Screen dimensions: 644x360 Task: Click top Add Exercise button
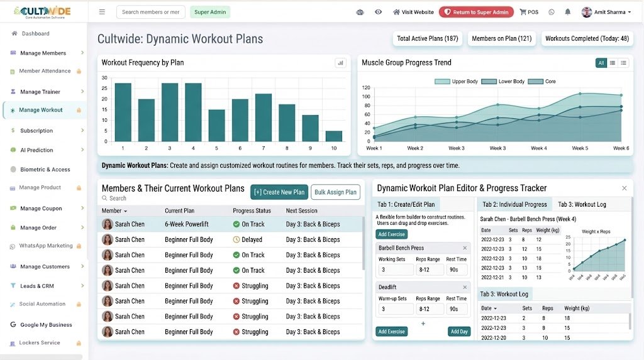click(391, 234)
